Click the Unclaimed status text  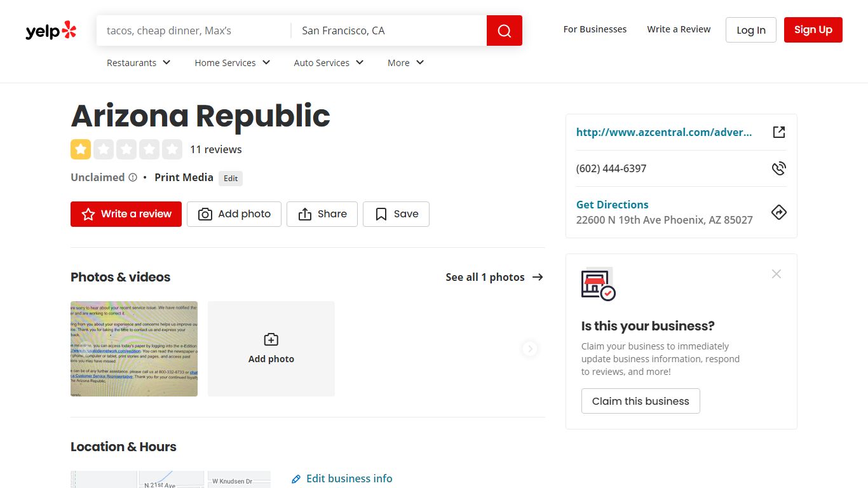click(97, 177)
